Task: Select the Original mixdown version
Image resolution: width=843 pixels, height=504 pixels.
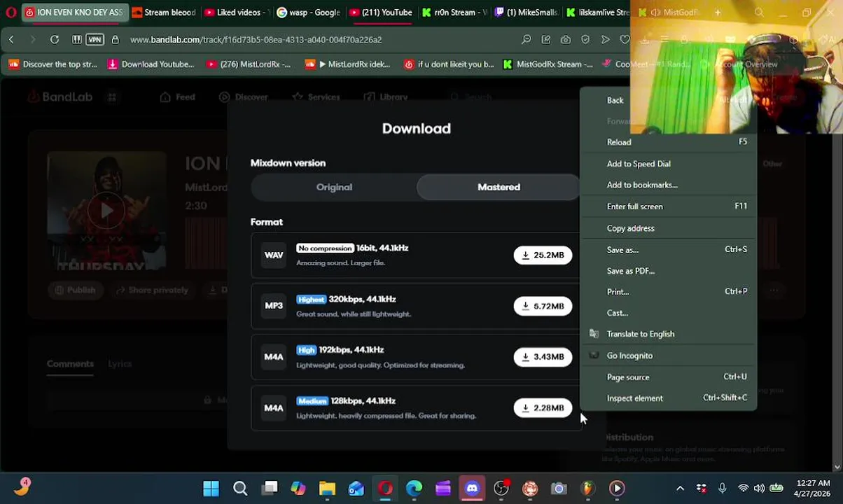Action: [x=334, y=187]
